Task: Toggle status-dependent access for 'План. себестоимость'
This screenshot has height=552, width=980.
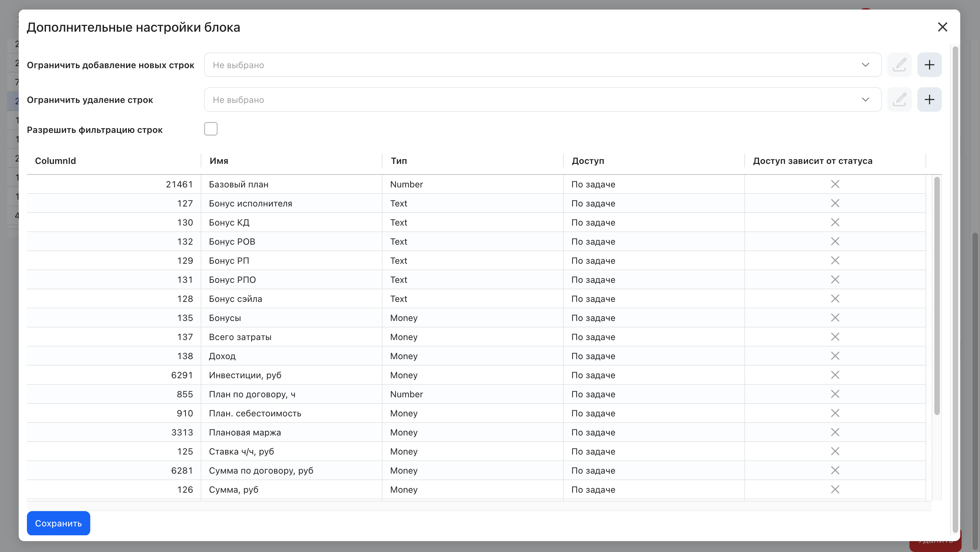Action: (x=835, y=413)
